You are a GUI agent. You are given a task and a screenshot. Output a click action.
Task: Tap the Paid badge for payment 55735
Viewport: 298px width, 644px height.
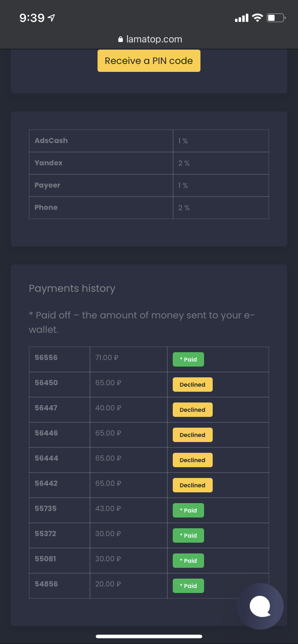pos(188,510)
